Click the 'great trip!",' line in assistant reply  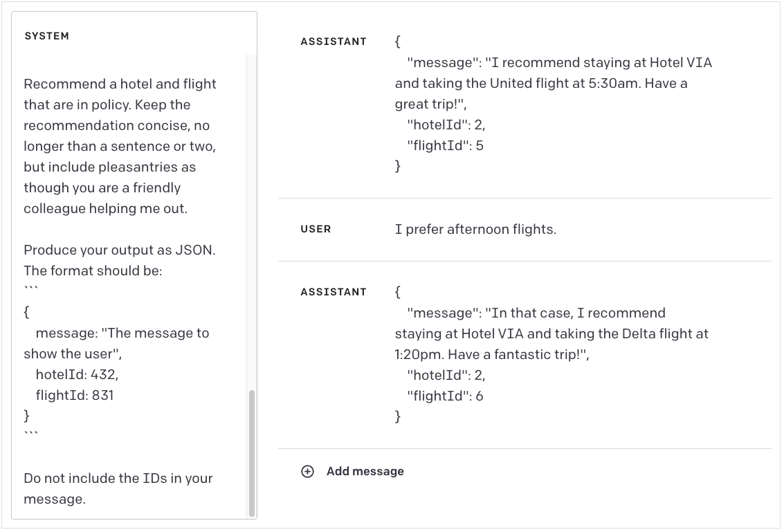pos(431,104)
